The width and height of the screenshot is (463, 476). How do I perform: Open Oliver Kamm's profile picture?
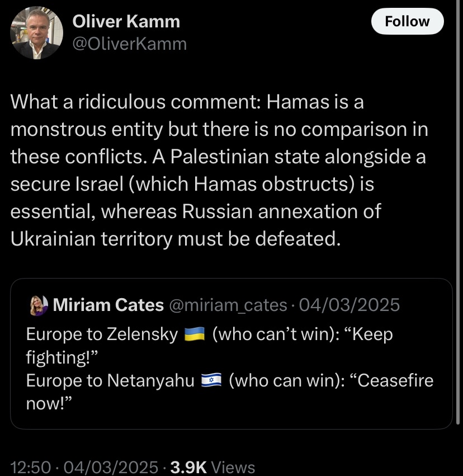pos(37,33)
